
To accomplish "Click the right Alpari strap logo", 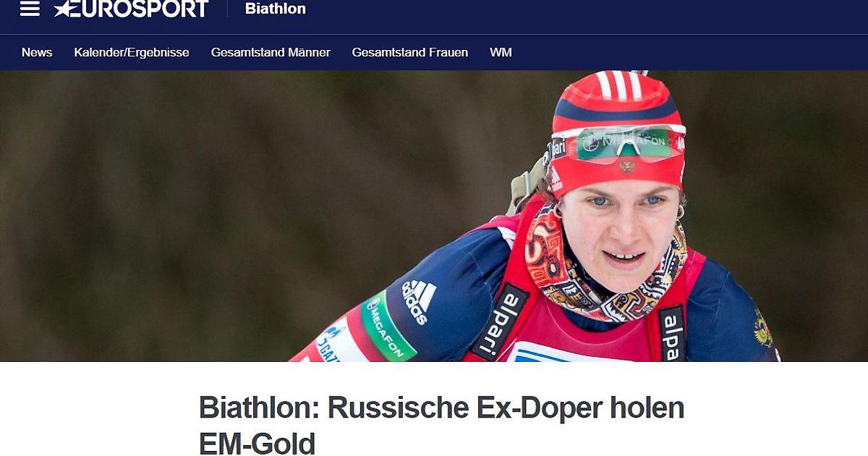I will point(672,334).
